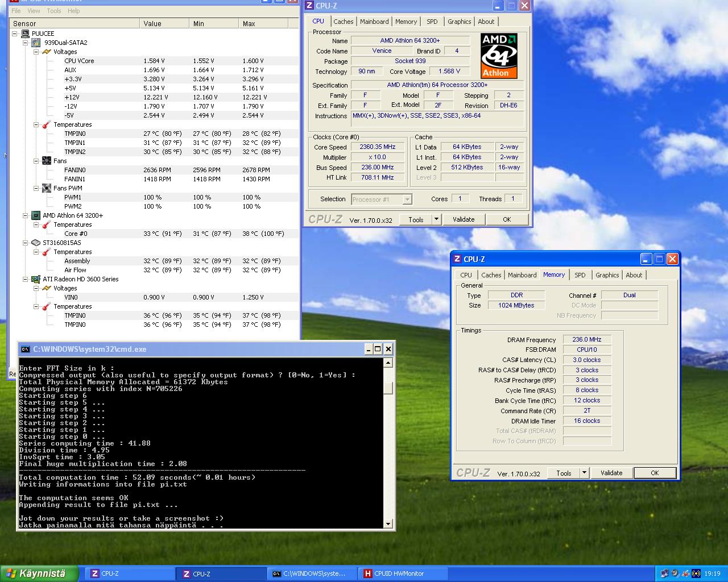The width and height of the screenshot is (728, 582).
Task: Click the DRAM Frequency 236.0 MHz value
Action: point(587,339)
